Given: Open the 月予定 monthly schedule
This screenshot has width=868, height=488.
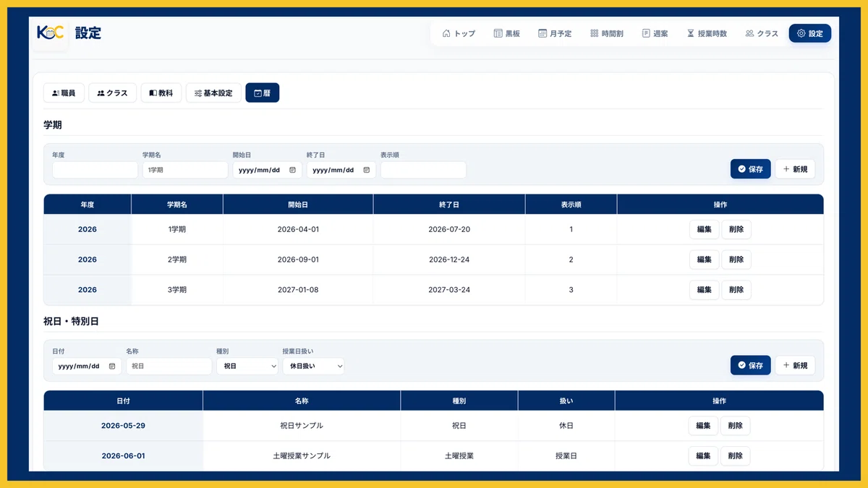Looking at the screenshot, I should point(555,33).
